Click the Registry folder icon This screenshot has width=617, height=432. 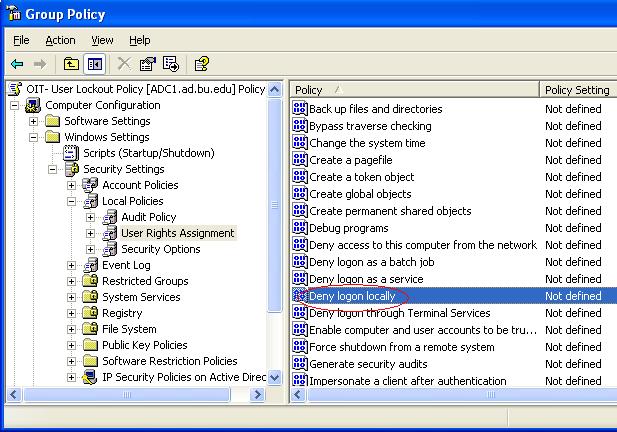pos(91,313)
